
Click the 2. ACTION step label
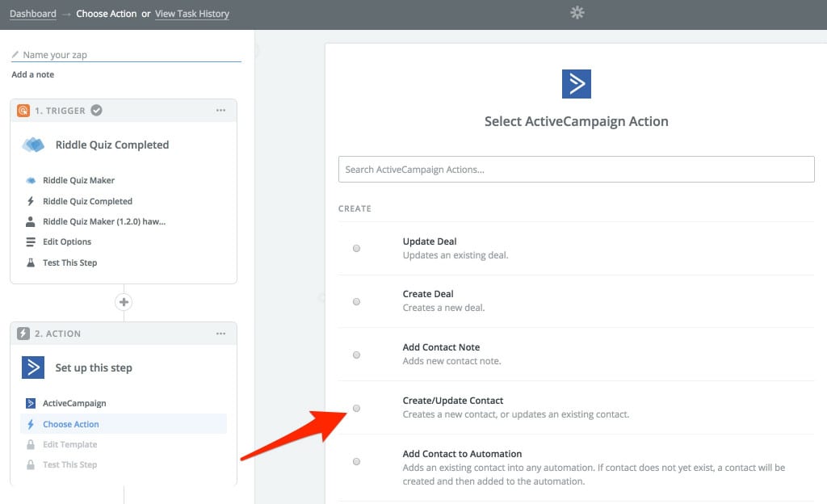click(58, 334)
